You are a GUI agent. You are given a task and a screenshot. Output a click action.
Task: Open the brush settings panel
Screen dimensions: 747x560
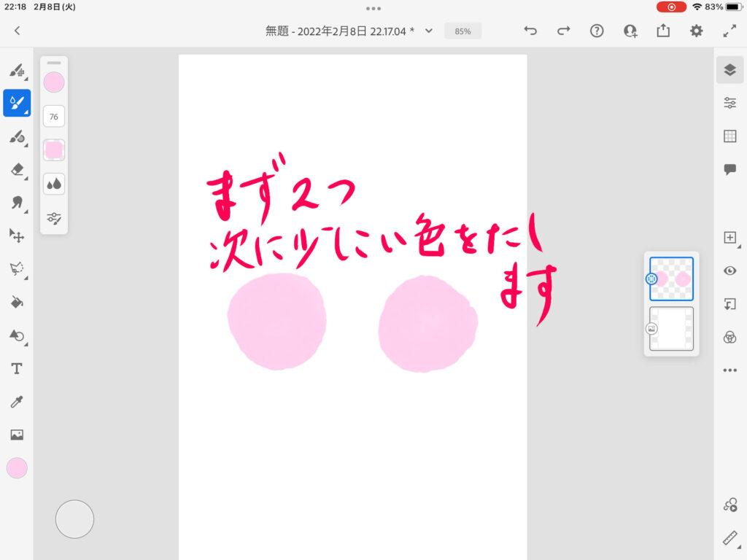coord(54,217)
